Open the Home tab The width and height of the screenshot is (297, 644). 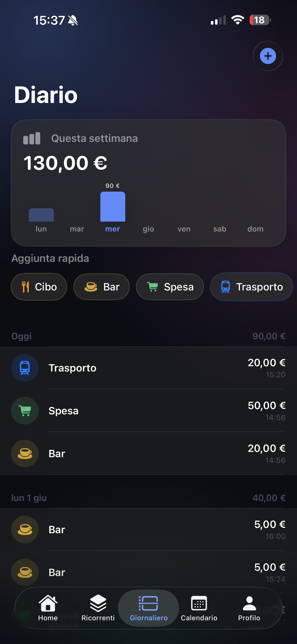(x=48, y=608)
